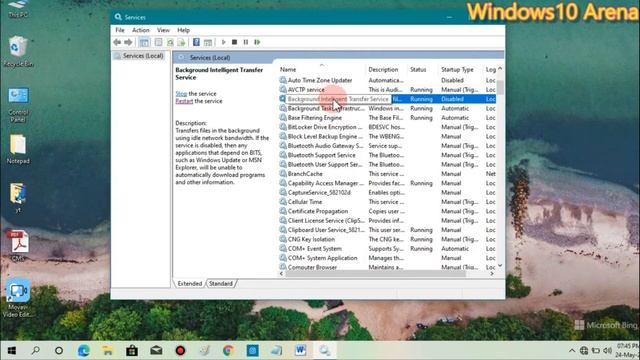
Task: Sort by the Name column header
Action: tap(288, 69)
